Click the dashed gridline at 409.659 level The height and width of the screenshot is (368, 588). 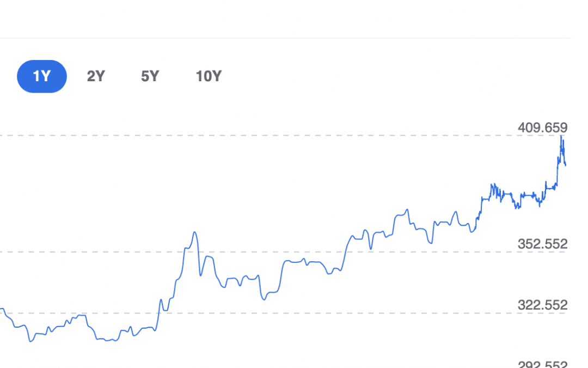point(272,135)
